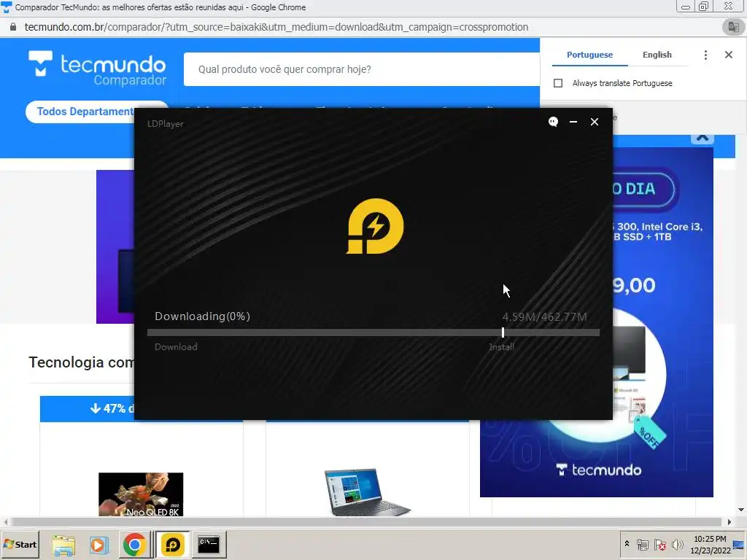Restore down the Chrome browser window
The height and width of the screenshot is (560, 747).
pyautogui.click(x=703, y=7)
